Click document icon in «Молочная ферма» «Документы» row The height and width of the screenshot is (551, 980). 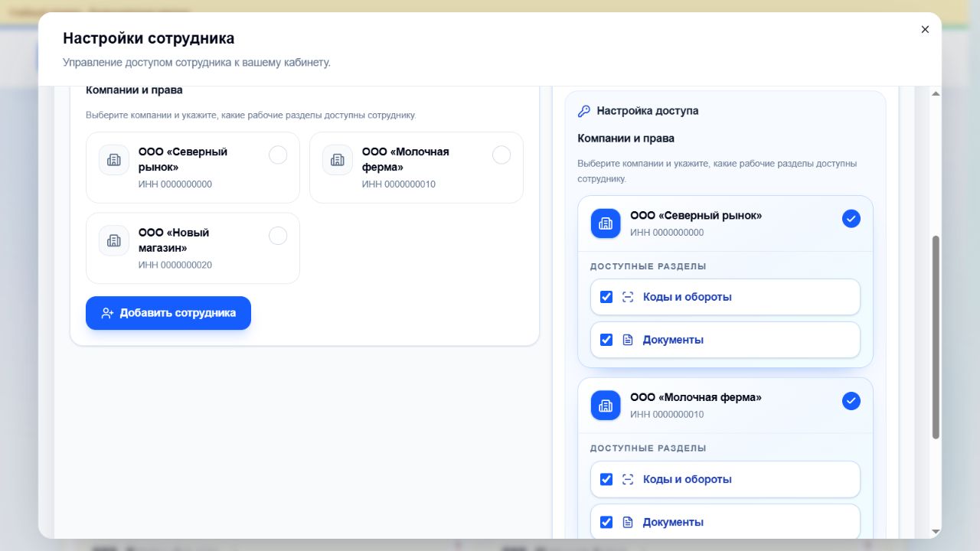tap(628, 522)
